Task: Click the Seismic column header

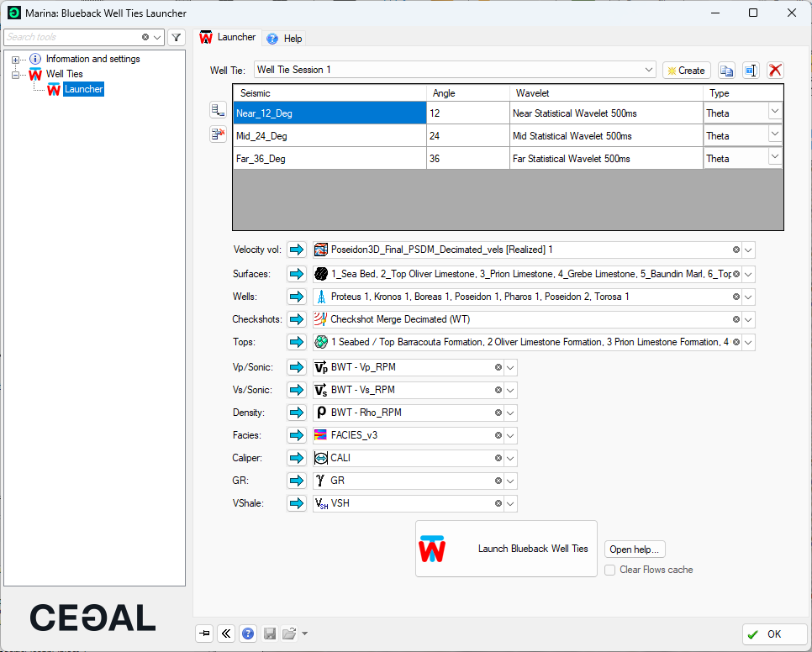Action: [330, 93]
